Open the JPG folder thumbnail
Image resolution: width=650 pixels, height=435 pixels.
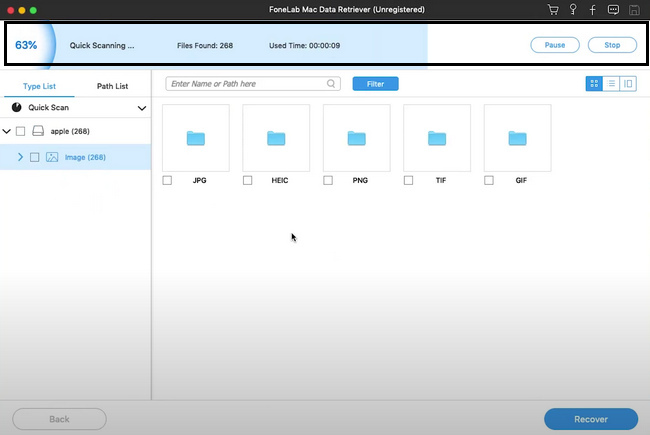[196, 138]
